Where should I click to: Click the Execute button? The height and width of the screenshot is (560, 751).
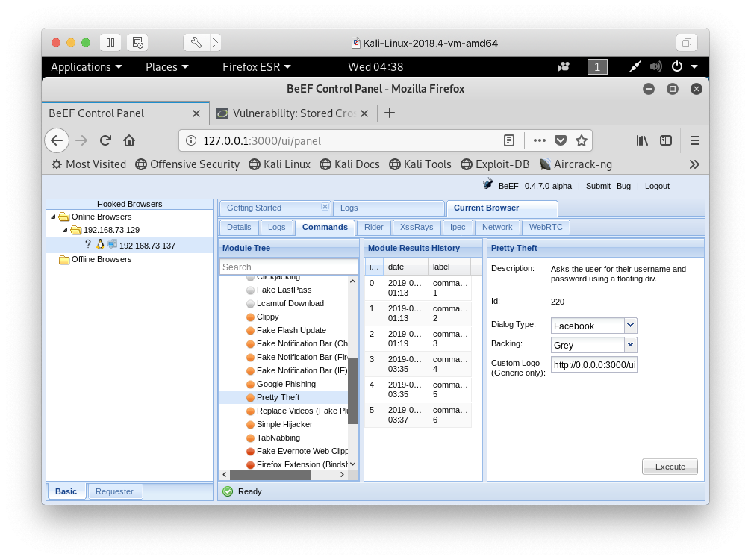(x=670, y=467)
